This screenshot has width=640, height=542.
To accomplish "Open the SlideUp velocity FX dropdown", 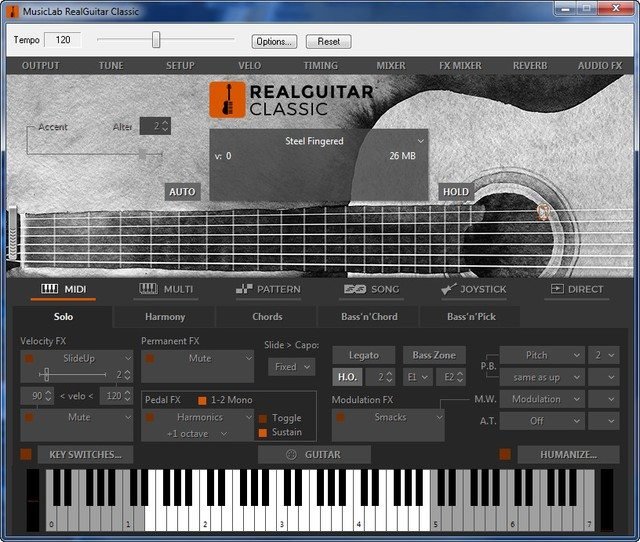I will (128, 358).
